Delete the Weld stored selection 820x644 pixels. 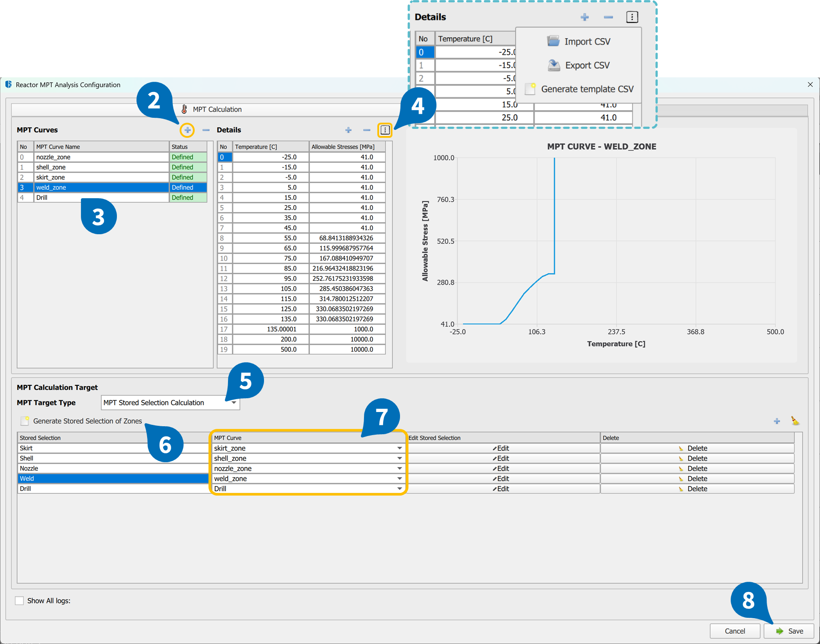697,479
